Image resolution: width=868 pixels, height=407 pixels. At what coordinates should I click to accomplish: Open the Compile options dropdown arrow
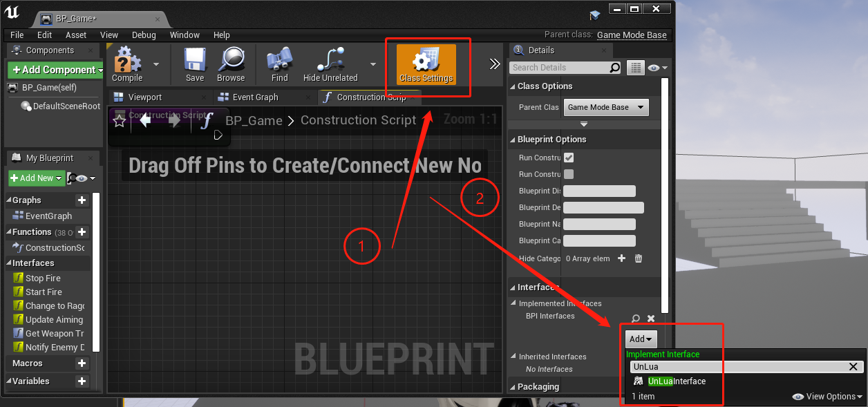coord(155,64)
